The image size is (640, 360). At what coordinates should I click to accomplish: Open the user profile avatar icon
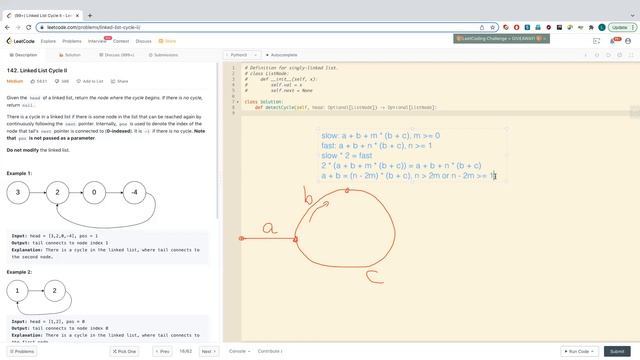coord(628,41)
